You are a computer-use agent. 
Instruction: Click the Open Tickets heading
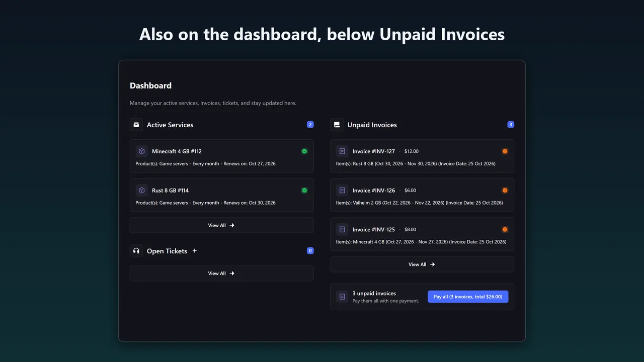point(167,251)
